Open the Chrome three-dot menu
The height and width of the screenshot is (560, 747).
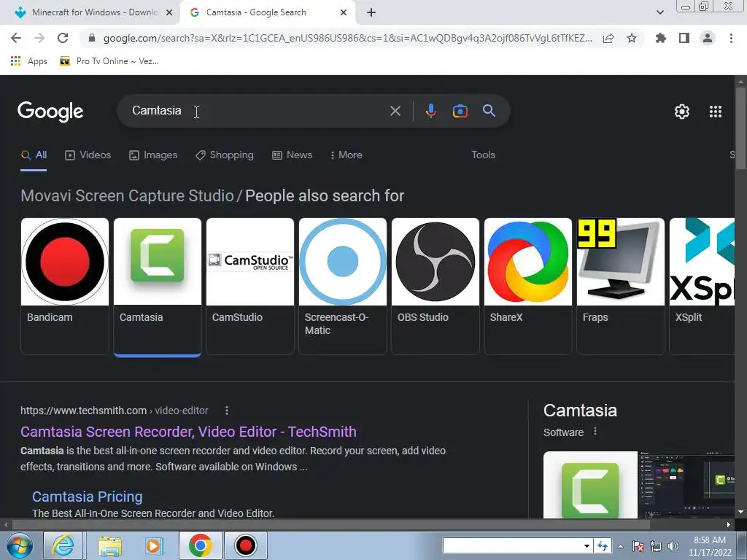(731, 38)
